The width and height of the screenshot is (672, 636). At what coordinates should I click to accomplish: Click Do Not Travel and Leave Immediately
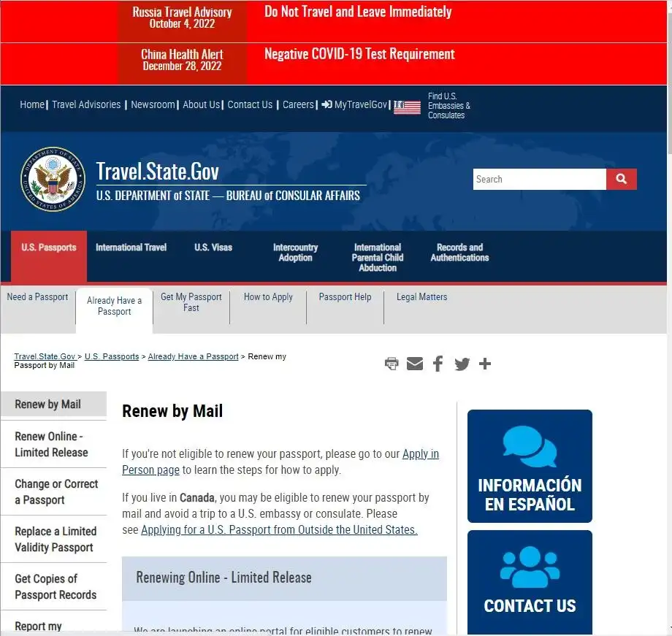358,12
